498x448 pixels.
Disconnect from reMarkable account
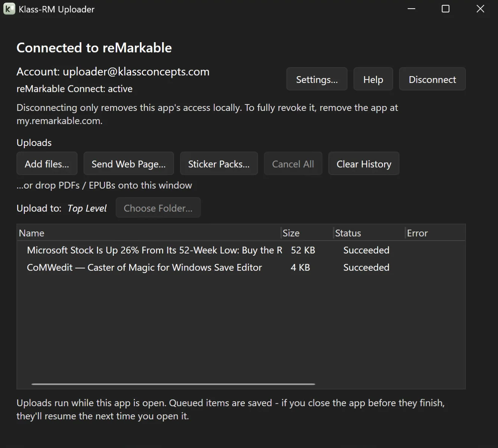[432, 79]
